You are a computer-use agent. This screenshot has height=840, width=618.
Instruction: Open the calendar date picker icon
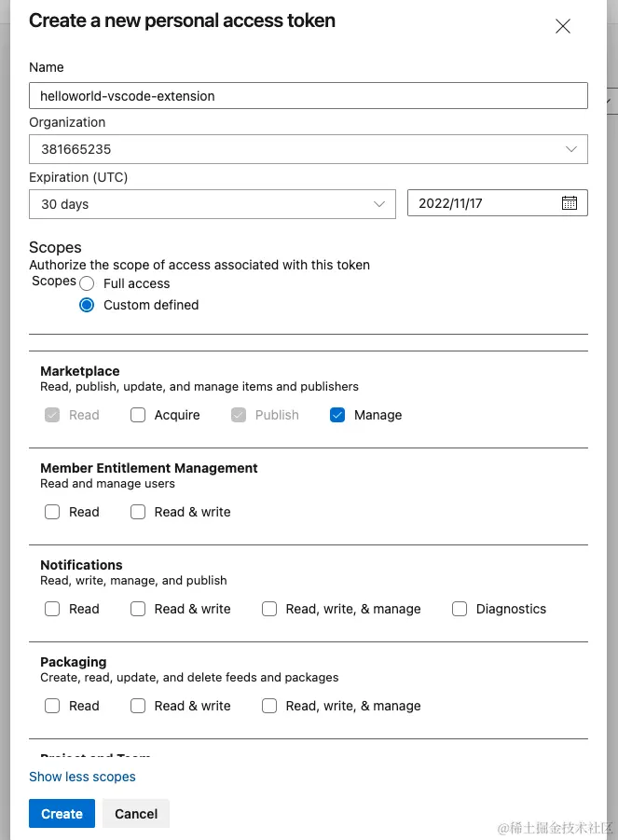[570, 203]
